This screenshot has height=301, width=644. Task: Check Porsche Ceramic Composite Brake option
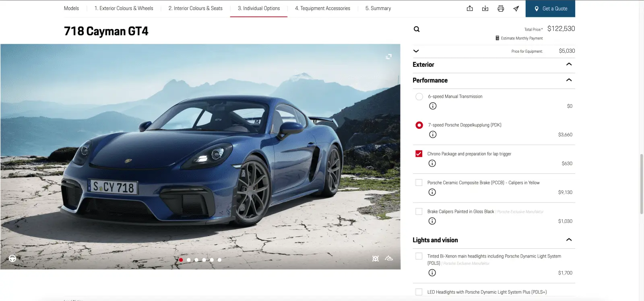coord(419,183)
